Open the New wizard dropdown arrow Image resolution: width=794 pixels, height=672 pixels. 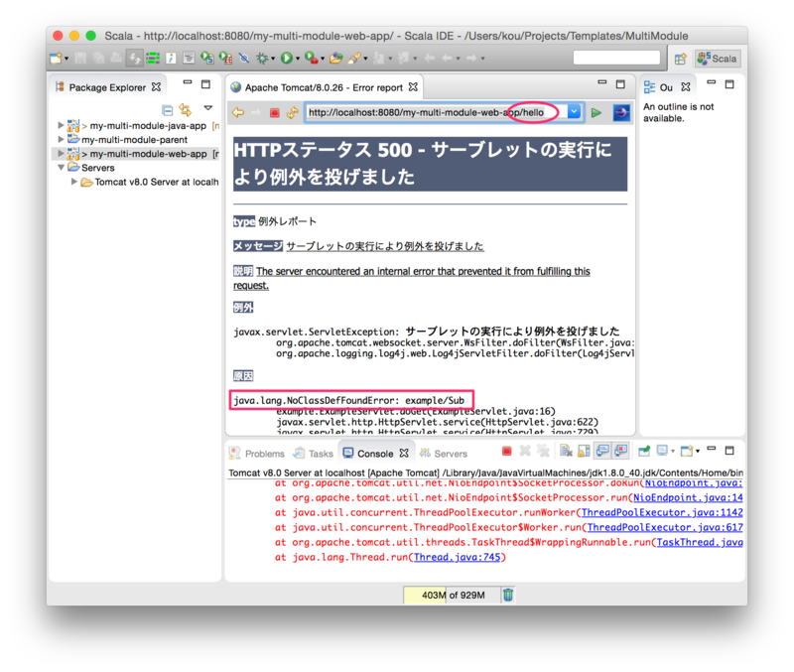[66, 59]
